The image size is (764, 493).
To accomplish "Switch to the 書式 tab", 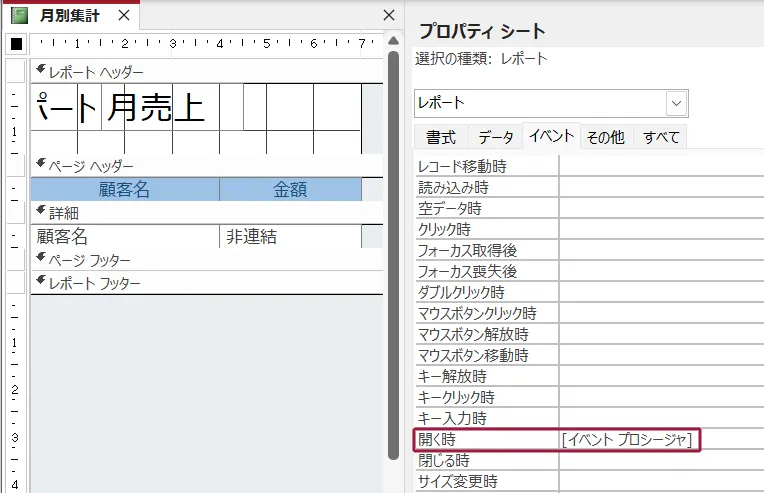I will (x=440, y=138).
